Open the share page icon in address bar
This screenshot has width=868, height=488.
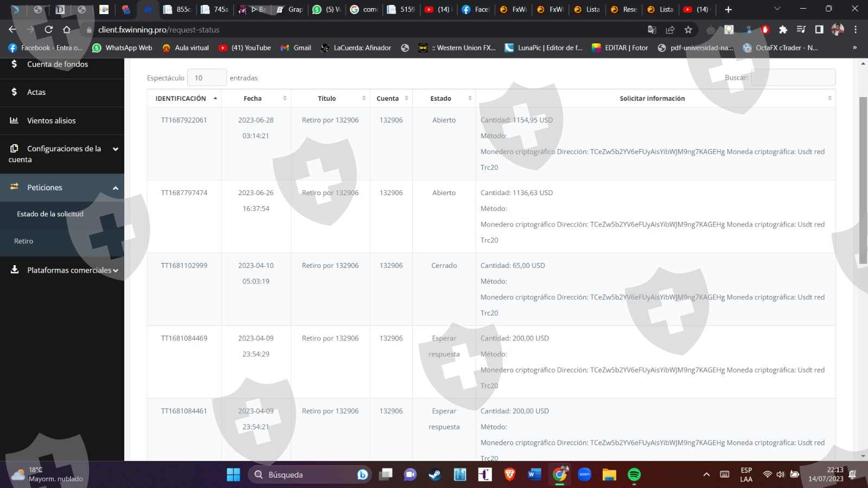pos(670,30)
